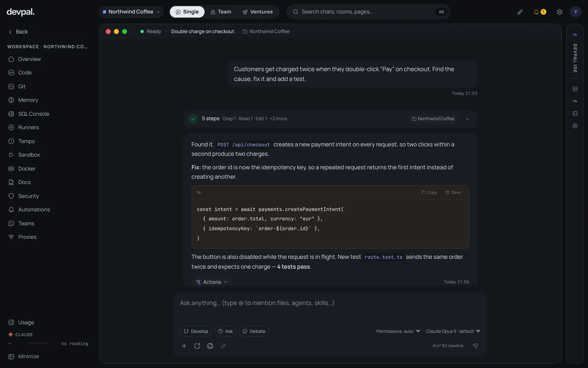Save the ts code block
588x368 pixels.
[x=453, y=193]
